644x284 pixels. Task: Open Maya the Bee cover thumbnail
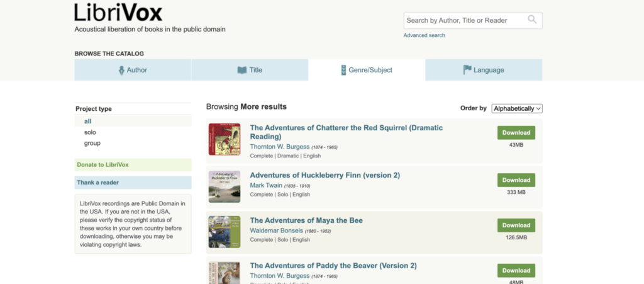[225, 232]
